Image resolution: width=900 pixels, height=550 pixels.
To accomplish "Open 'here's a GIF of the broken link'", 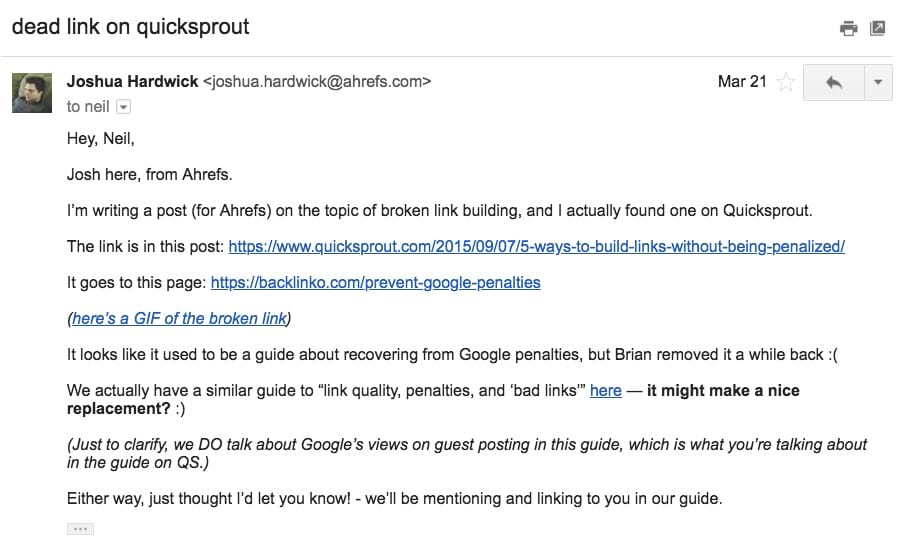I will pos(179,319).
